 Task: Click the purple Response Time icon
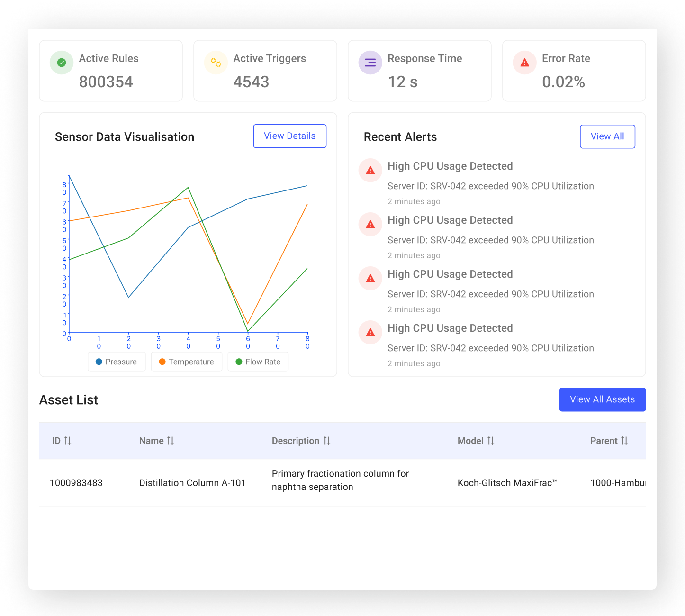pyautogui.click(x=370, y=63)
